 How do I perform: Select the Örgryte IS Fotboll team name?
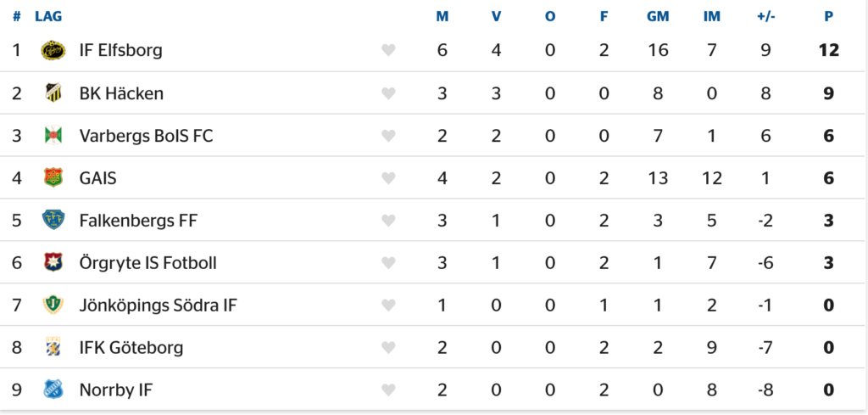147,262
